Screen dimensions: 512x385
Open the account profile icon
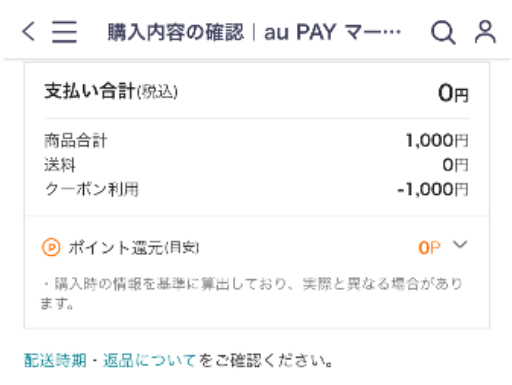[485, 32]
